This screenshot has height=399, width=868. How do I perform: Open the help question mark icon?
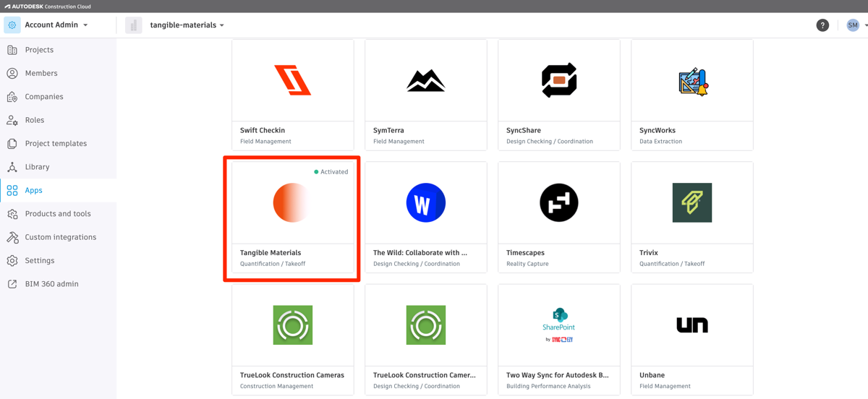pyautogui.click(x=822, y=25)
